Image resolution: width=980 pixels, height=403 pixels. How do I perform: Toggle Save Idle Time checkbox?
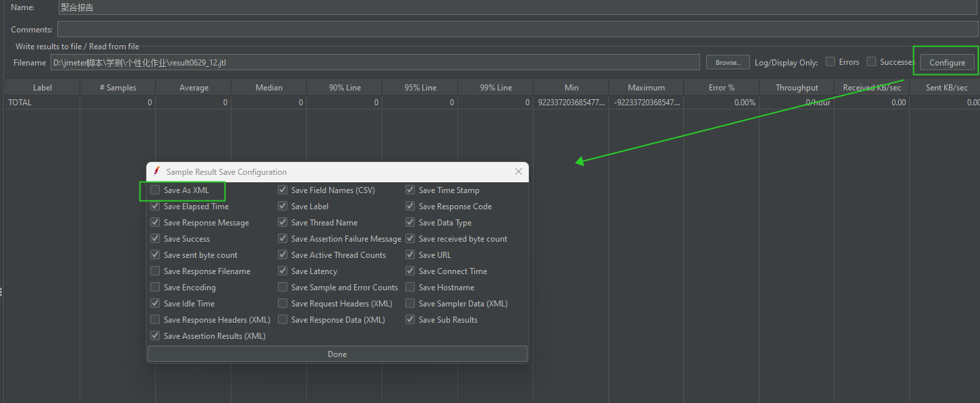click(x=156, y=304)
